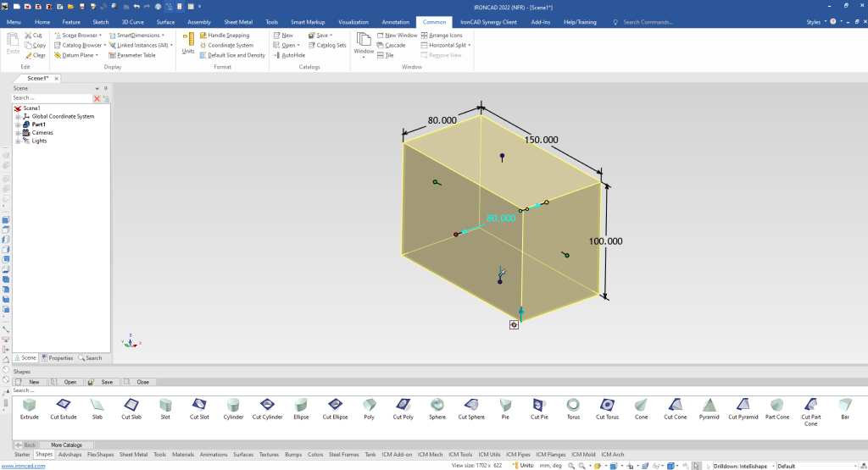Clear the Scene search with the red X
This screenshot has width=868, height=470.
(x=97, y=98)
